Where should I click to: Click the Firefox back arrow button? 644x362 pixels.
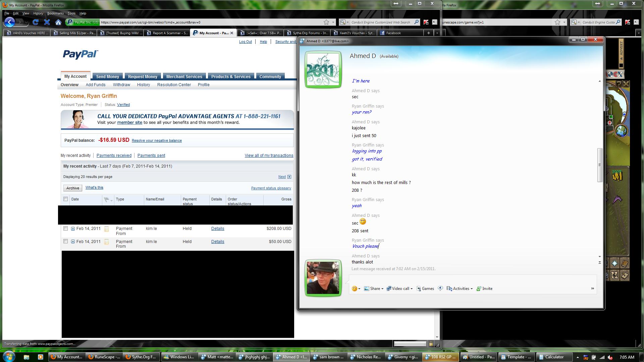[10, 22]
